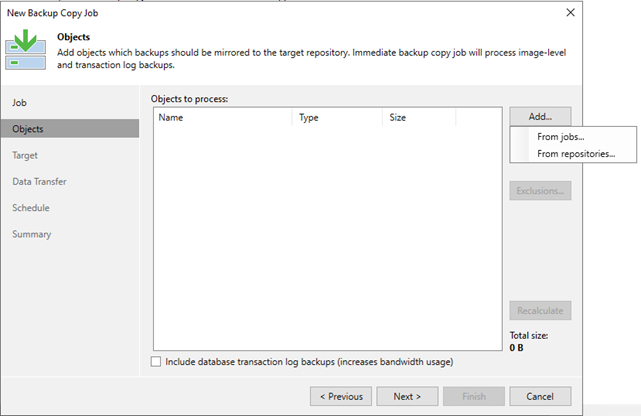Click the backup copy job wizard icon

click(x=27, y=52)
